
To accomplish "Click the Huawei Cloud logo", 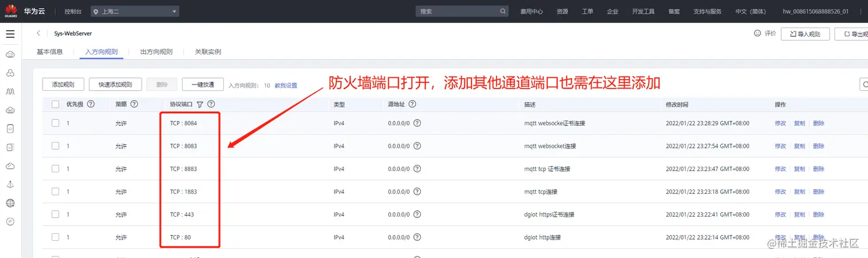I will [11, 11].
